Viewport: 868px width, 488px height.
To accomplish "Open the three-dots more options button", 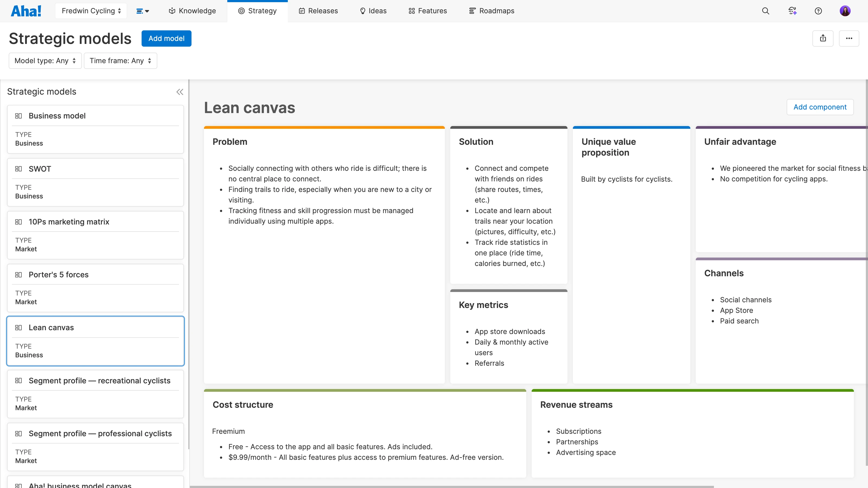I will [849, 38].
